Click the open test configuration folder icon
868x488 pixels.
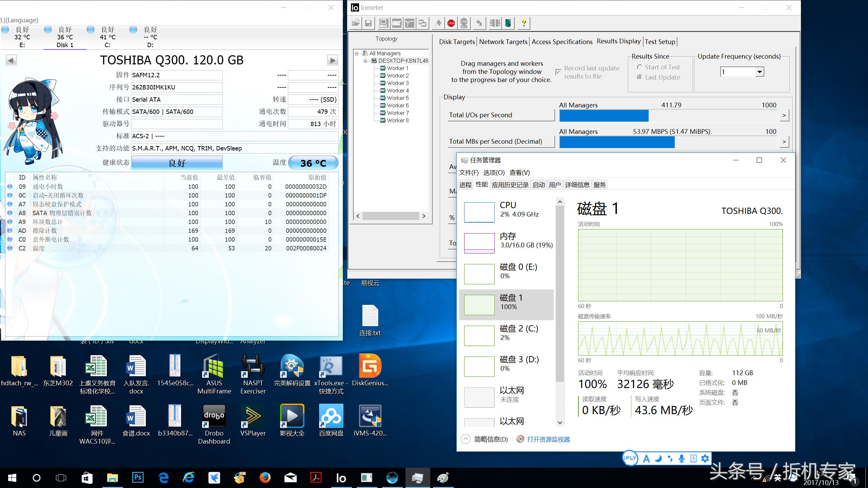(x=356, y=23)
